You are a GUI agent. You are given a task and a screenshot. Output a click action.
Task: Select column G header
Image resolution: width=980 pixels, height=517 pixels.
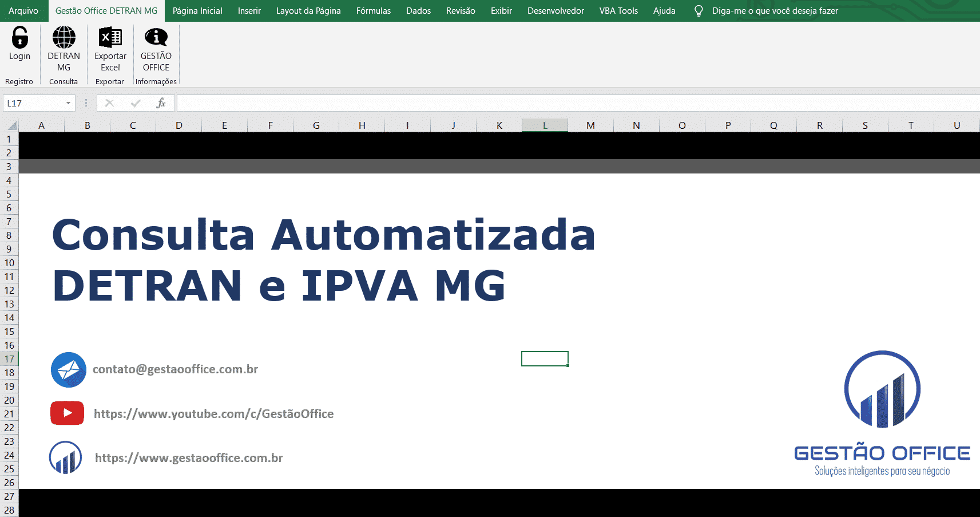316,125
